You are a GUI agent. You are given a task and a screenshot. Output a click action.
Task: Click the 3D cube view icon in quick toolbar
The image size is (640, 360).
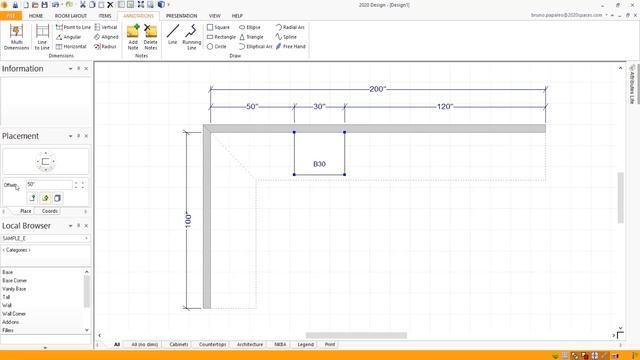[161, 5]
